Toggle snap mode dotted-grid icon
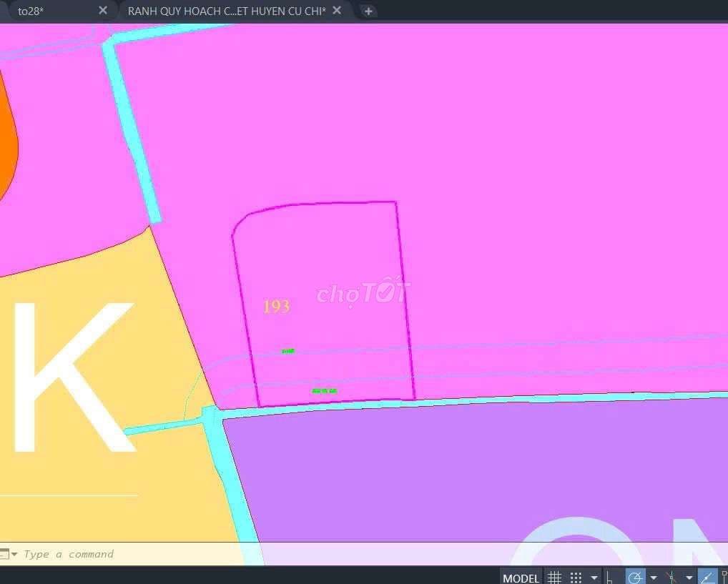This screenshot has width=728, height=584. (x=576, y=578)
